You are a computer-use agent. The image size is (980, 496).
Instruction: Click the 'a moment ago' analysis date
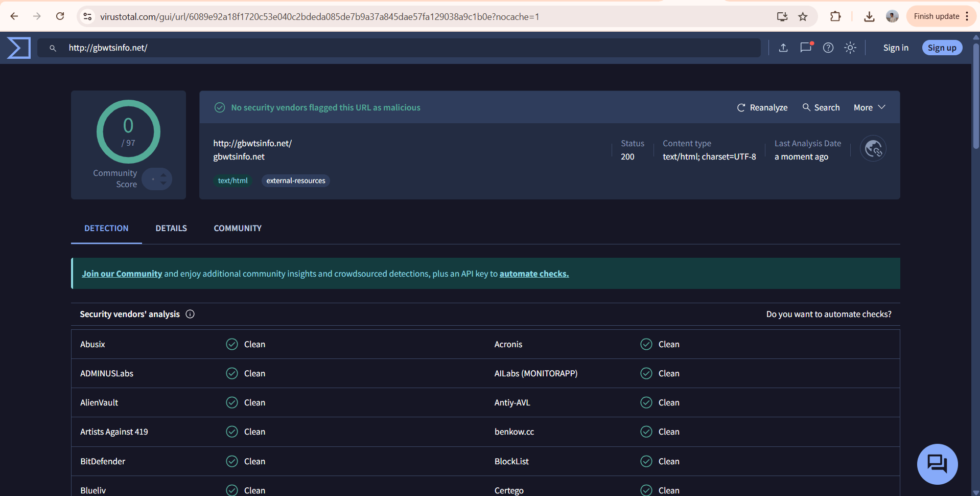pyautogui.click(x=801, y=156)
